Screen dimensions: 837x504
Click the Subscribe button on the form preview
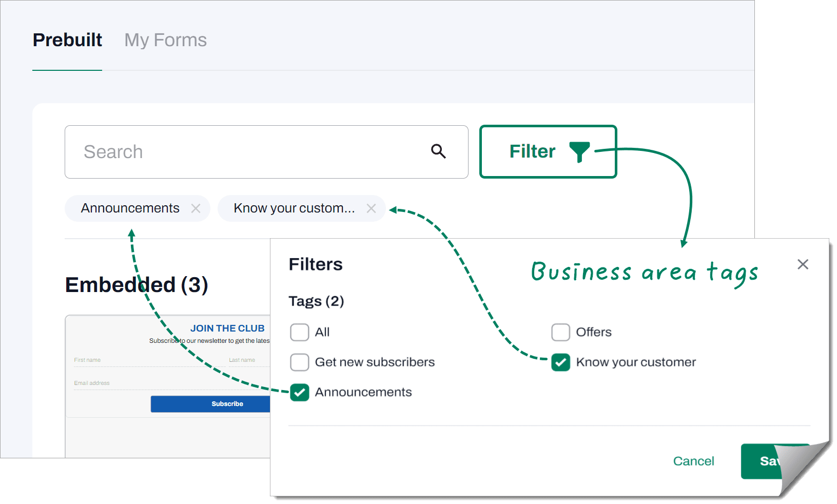[x=227, y=404]
